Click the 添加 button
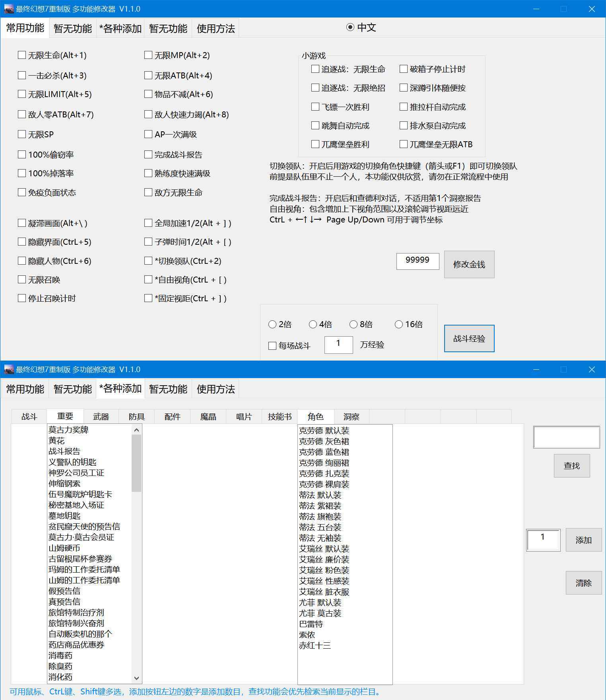Viewport: 606px width, 700px height. point(583,540)
